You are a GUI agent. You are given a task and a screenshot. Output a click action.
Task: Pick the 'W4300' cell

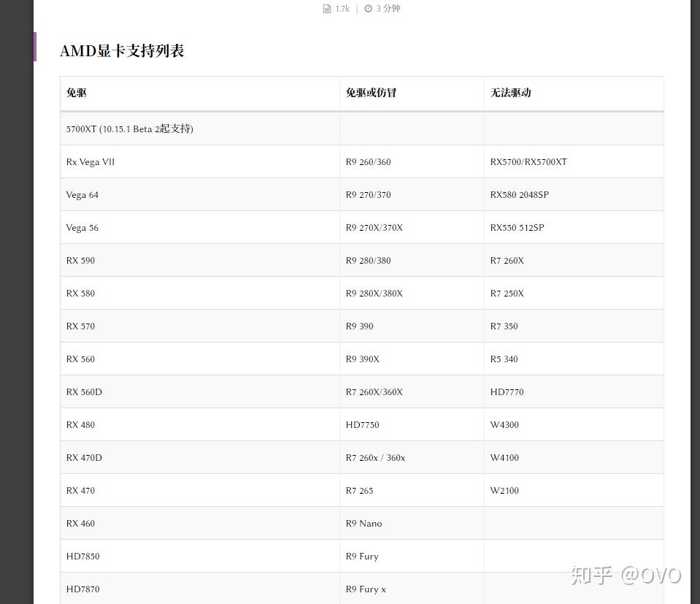574,424
